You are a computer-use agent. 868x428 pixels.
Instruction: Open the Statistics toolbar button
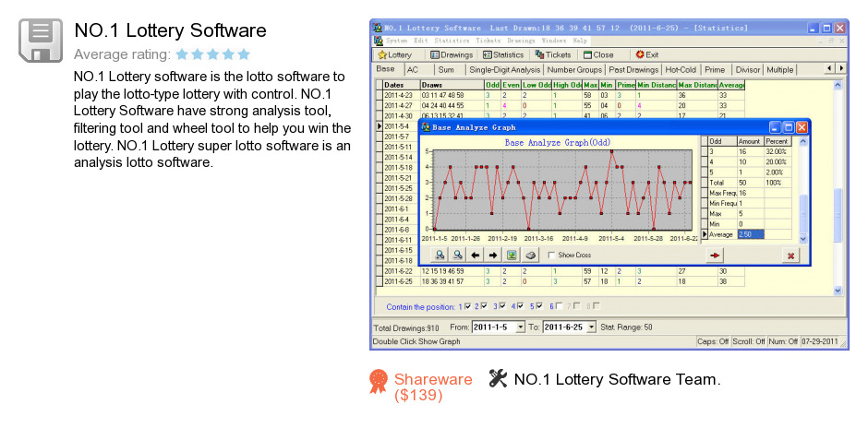click(502, 54)
